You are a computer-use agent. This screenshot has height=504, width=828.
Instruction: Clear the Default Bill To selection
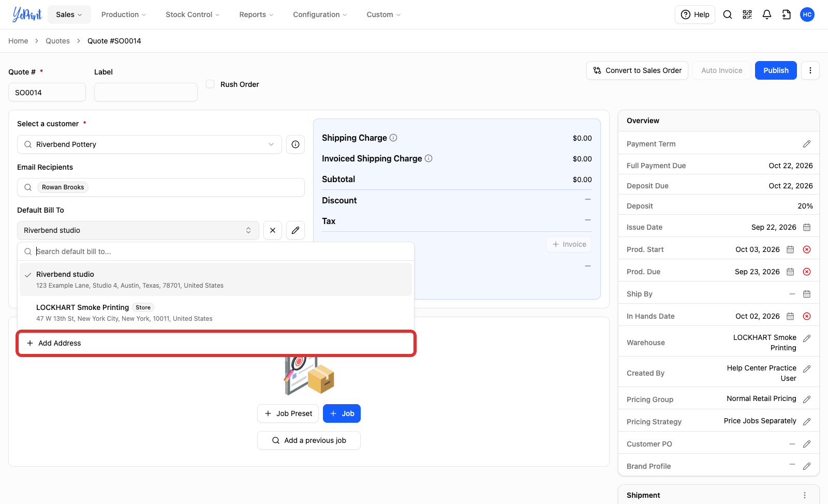pyautogui.click(x=273, y=230)
